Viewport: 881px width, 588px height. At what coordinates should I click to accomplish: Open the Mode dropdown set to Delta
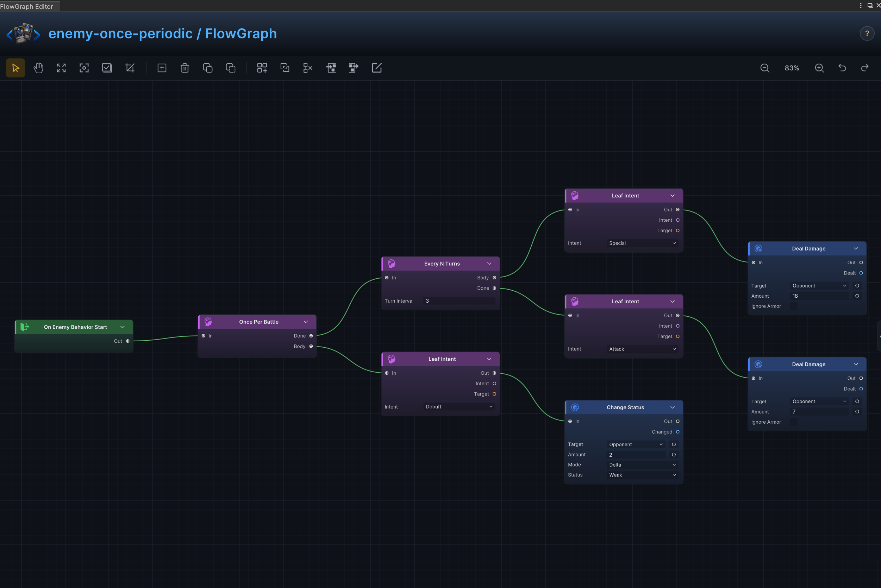click(x=642, y=464)
